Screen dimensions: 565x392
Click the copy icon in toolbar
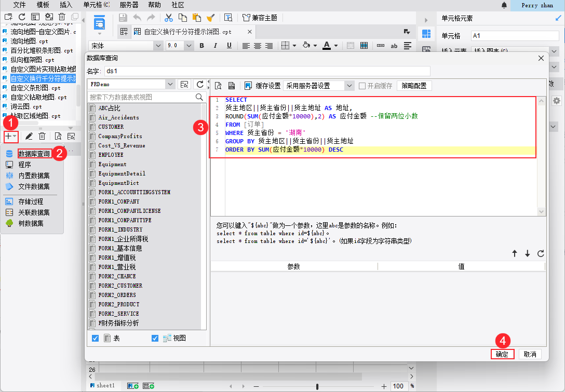(183, 18)
